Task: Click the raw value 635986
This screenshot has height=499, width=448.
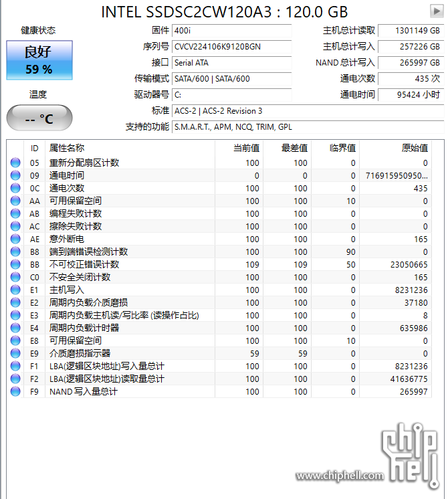Action: tap(414, 328)
